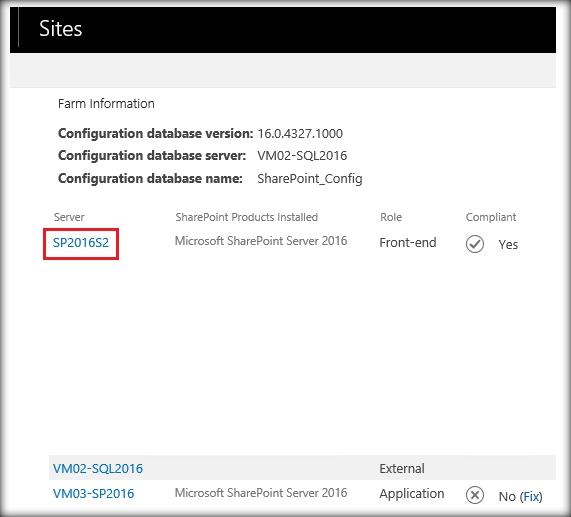Viewport: 571px width, 517px height.
Task: Click the Compliant column header
Action: [491, 217]
